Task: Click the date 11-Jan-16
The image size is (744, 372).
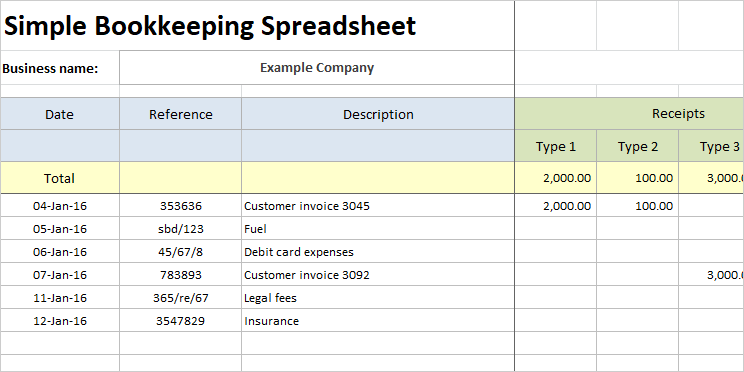Action: [x=60, y=298]
